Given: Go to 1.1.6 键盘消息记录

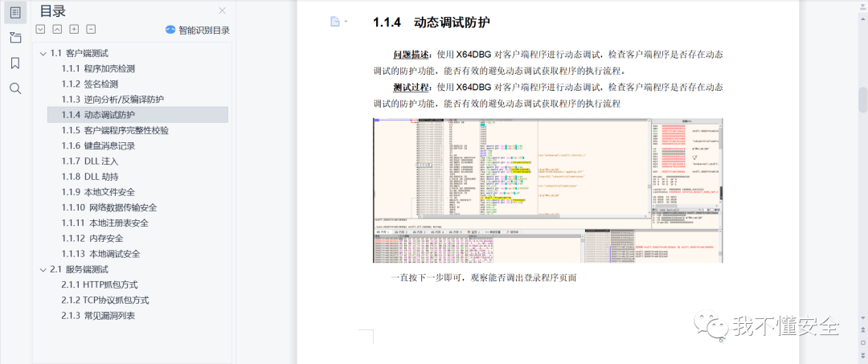Looking at the screenshot, I should click(98, 146).
